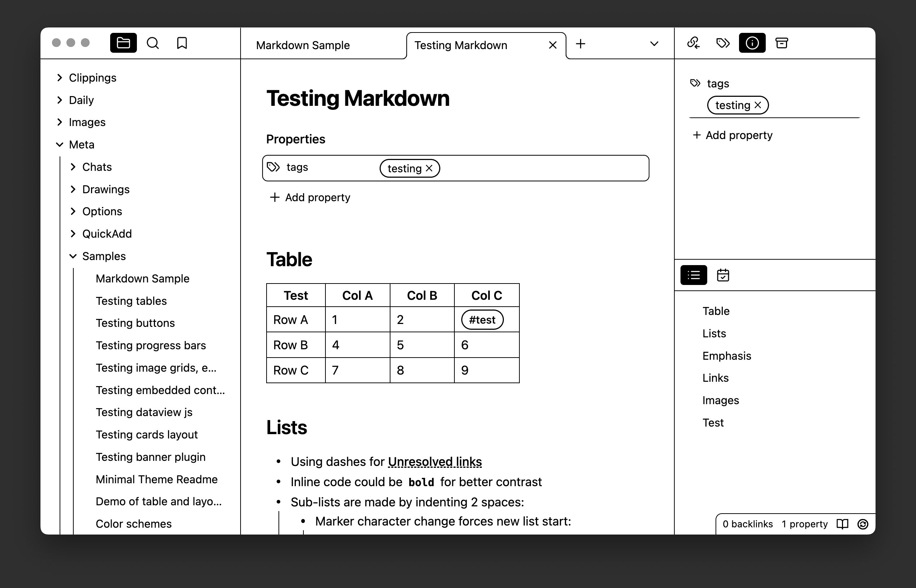Show backlinks panel in right sidebar

(693, 43)
